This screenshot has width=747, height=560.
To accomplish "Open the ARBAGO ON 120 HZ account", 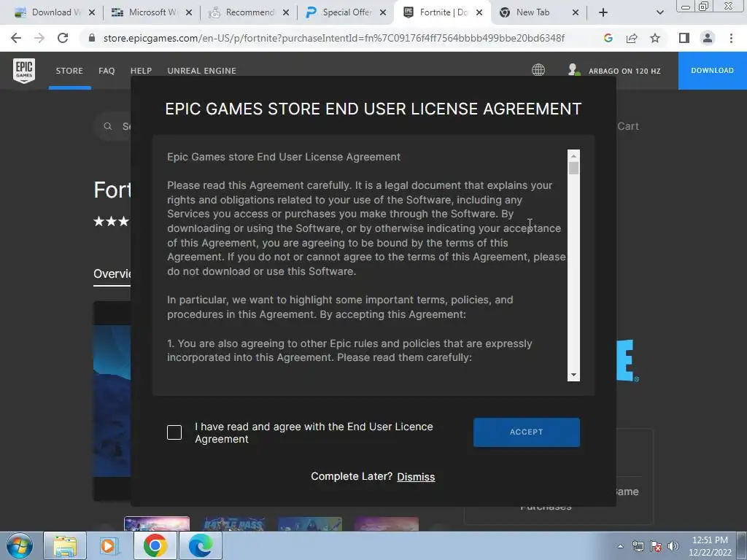I will click(624, 71).
